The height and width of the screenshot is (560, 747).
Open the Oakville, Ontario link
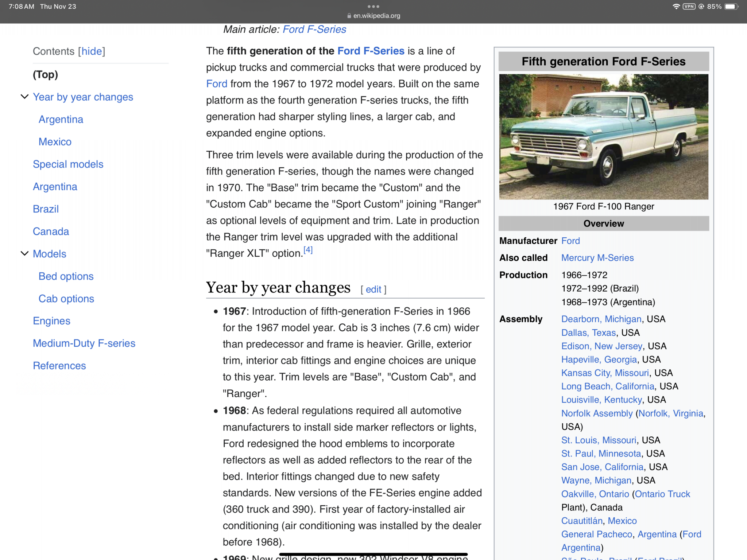tap(595, 494)
